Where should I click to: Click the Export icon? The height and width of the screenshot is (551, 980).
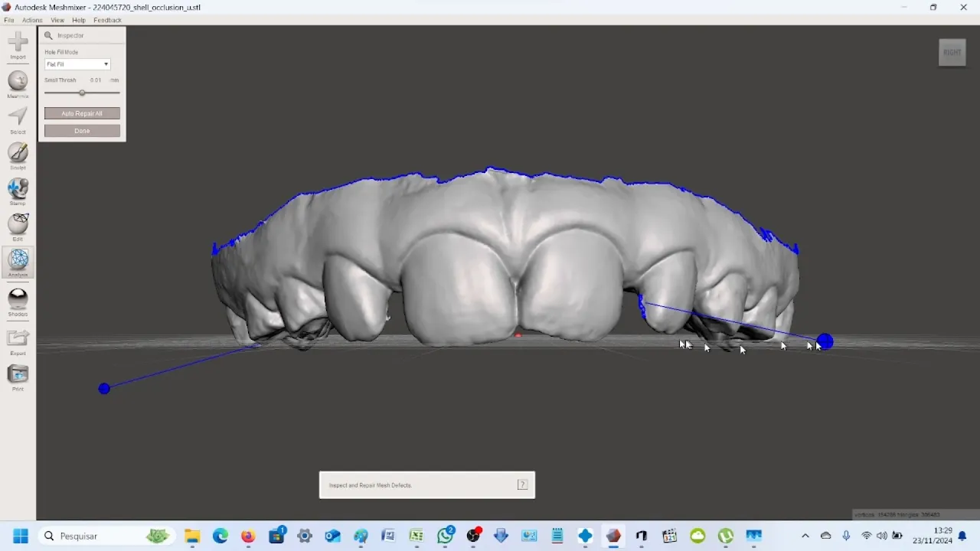tap(18, 341)
